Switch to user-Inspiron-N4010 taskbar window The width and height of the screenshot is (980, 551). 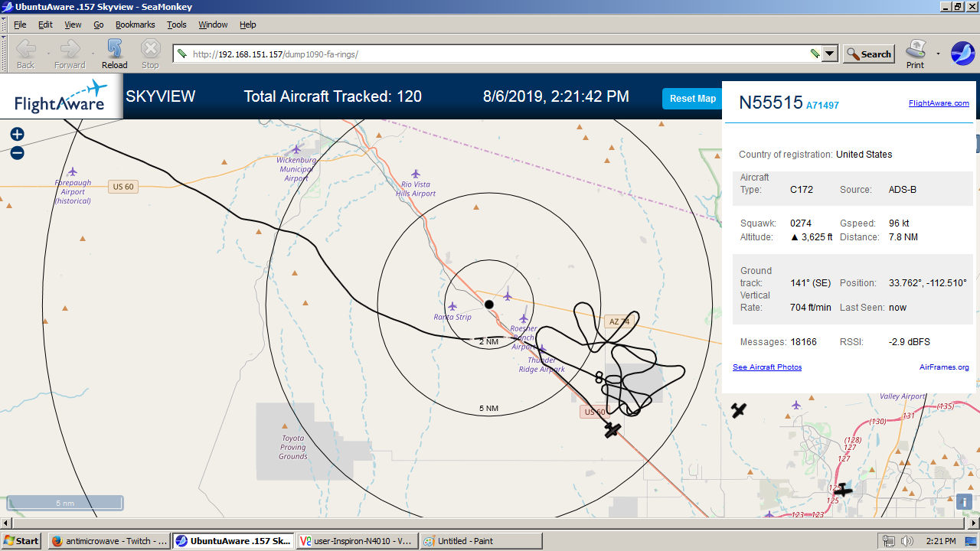(358, 541)
